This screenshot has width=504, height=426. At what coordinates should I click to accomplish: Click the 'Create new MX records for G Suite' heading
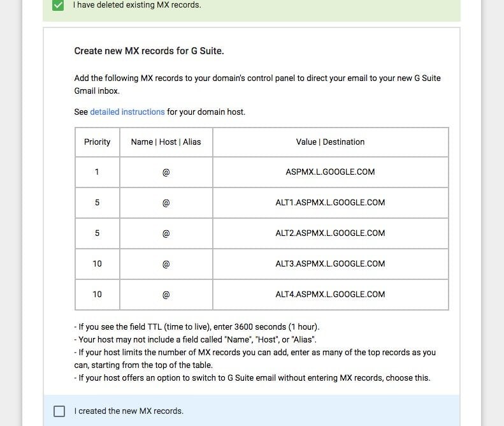tap(149, 51)
